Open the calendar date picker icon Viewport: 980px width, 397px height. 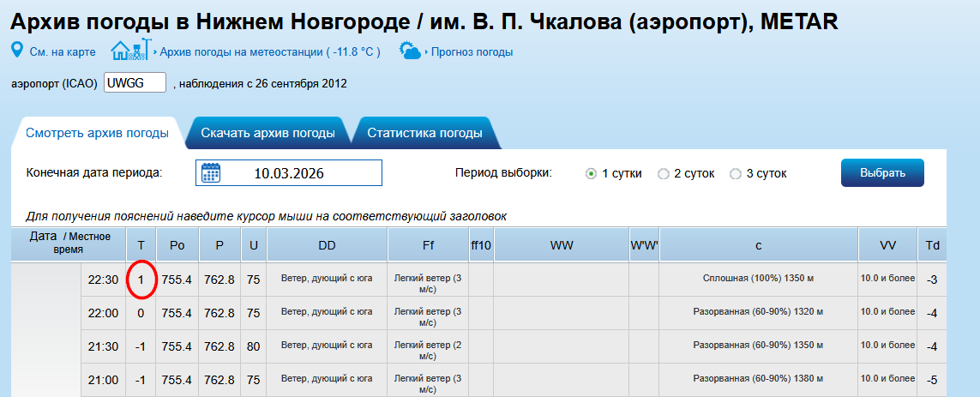pyautogui.click(x=211, y=173)
